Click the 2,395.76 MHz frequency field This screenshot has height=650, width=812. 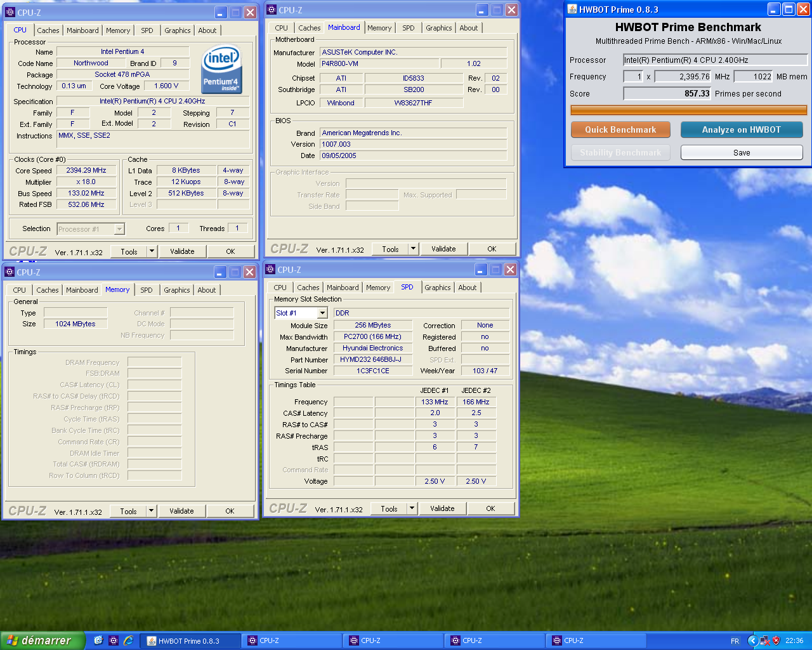click(683, 76)
